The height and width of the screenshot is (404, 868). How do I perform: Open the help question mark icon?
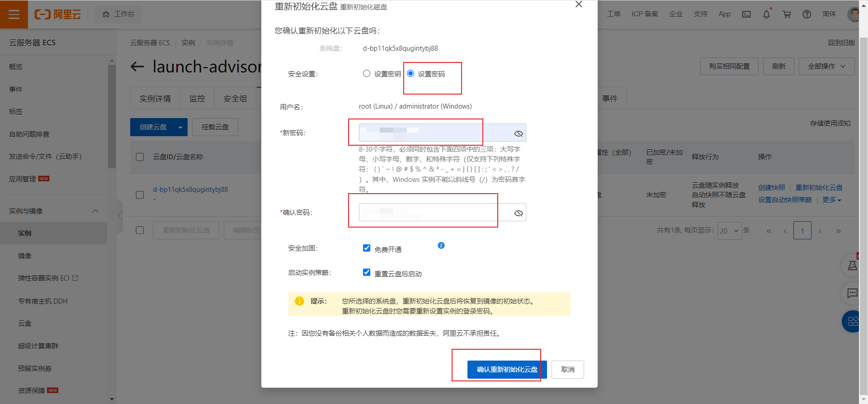807,14
